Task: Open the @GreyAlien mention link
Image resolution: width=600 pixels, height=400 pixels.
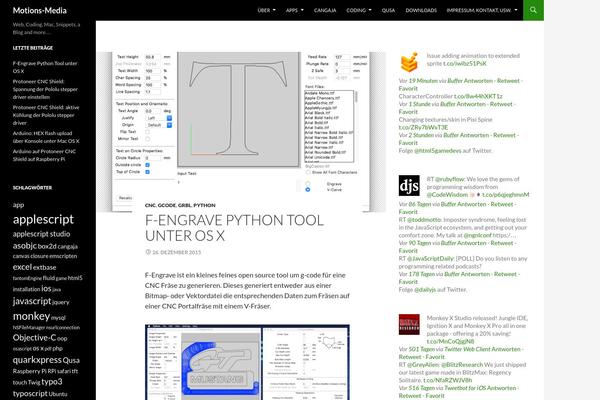Action: click(x=423, y=364)
